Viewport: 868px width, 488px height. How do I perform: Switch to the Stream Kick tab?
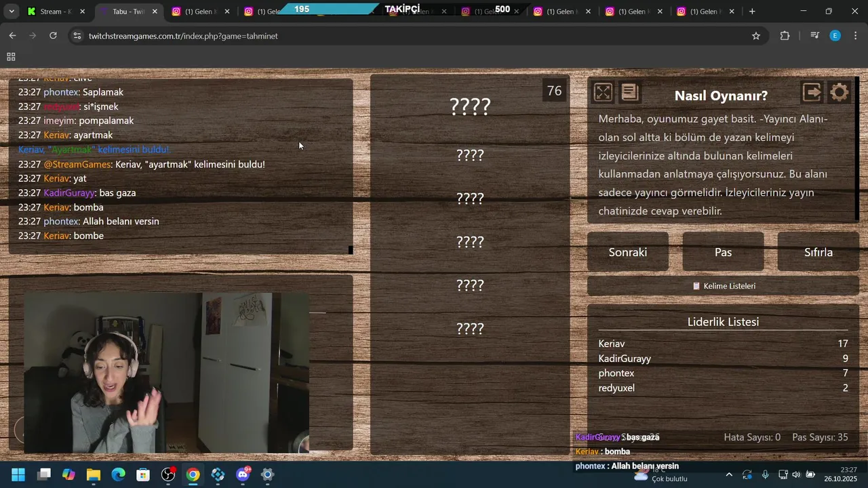click(56, 12)
